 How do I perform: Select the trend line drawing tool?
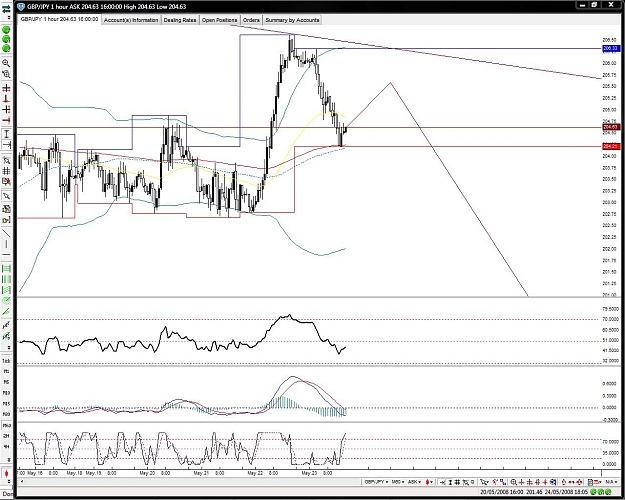[x=6, y=233]
